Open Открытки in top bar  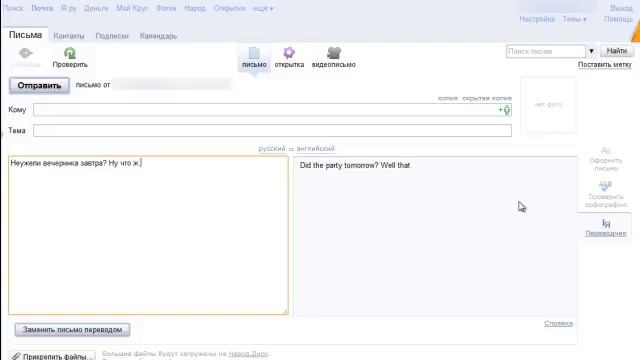point(229,8)
